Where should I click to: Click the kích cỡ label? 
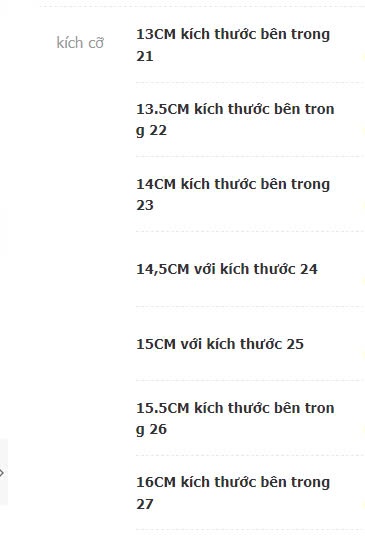(80, 43)
